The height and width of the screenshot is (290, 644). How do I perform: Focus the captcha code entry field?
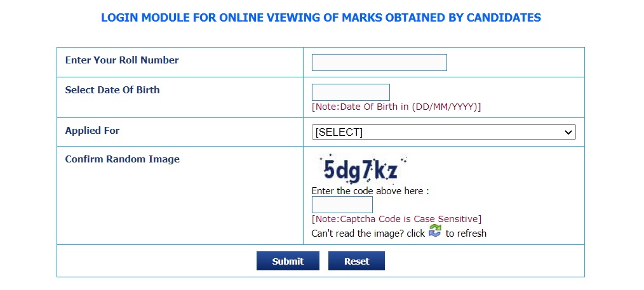(342, 205)
